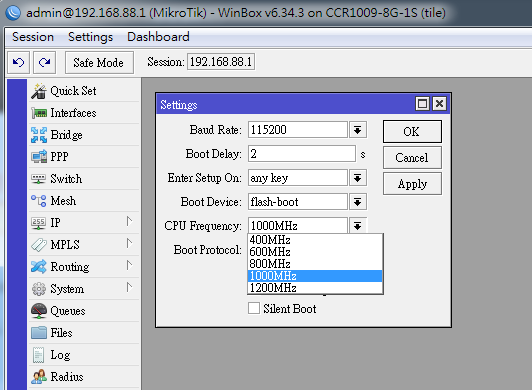532x390 pixels.
Task: Close the Settings dialog
Action: 439,104
